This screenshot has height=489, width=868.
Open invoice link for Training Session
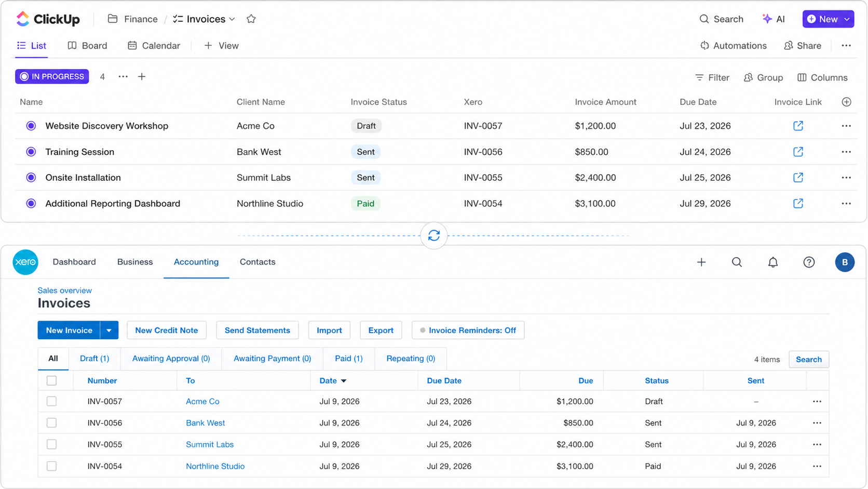[798, 152]
